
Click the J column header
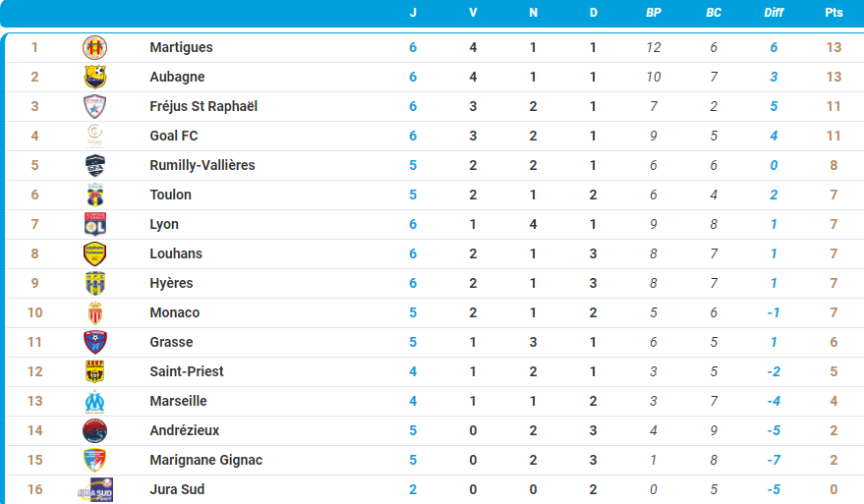click(413, 13)
